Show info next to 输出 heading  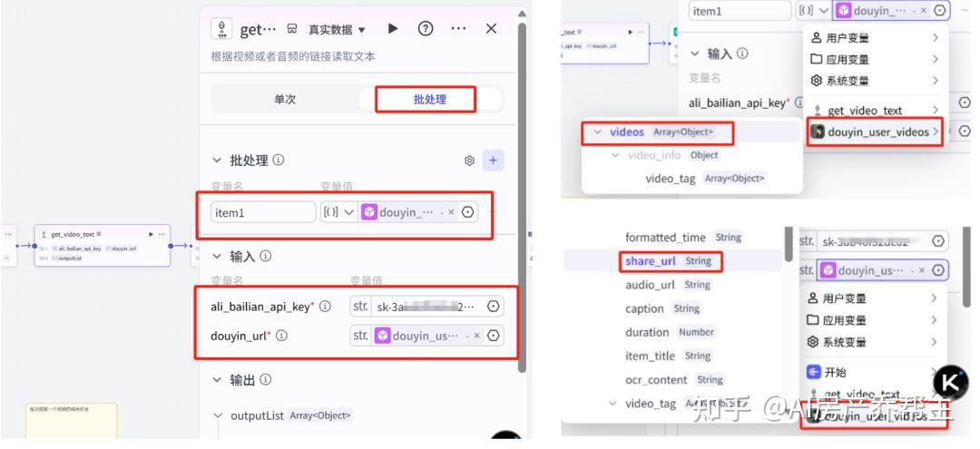[x=266, y=380]
